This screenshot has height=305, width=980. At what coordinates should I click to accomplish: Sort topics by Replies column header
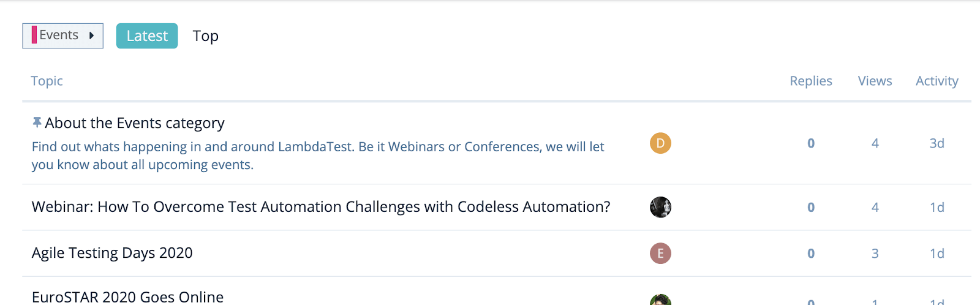pos(810,81)
